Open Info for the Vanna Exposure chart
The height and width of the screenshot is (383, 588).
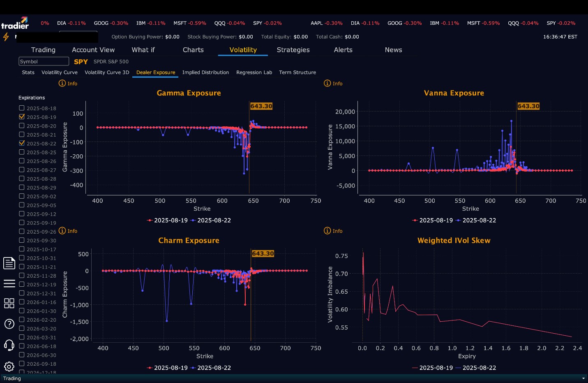333,84
